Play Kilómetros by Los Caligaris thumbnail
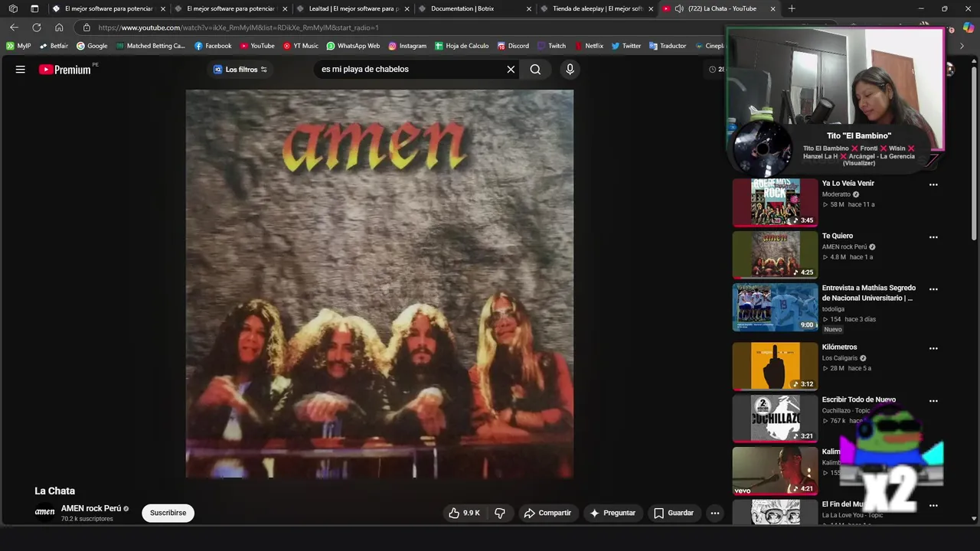Screen dimensions: 980x551 (x=776, y=366)
